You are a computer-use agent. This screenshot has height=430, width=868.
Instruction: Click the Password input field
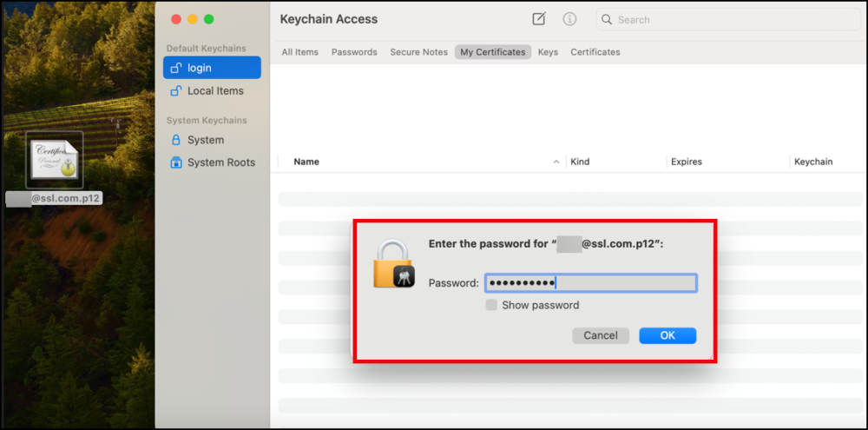pos(590,283)
